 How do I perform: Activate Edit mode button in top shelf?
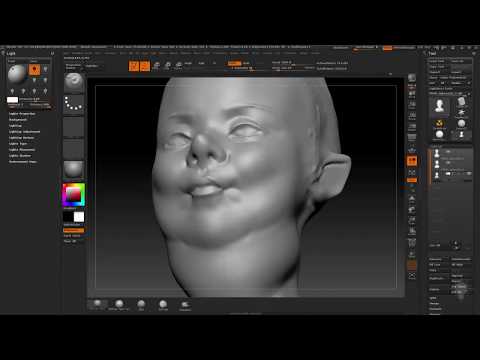coord(134,66)
